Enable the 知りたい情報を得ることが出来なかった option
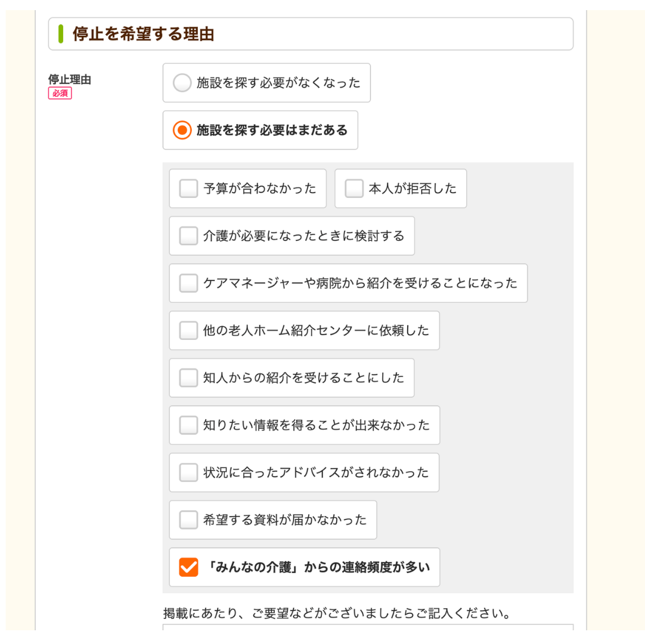645x644 pixels. (188, 425)
